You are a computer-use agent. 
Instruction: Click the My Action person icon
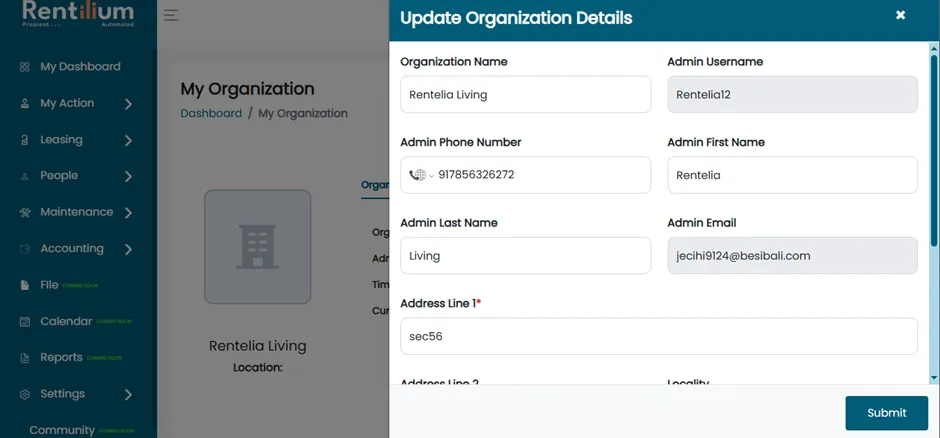(25, 104)
